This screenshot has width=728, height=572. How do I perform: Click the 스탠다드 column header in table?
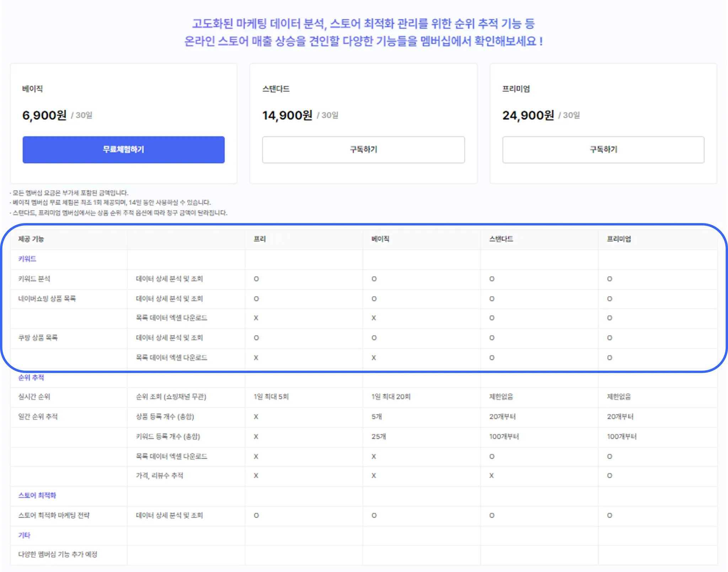point(501,239)
